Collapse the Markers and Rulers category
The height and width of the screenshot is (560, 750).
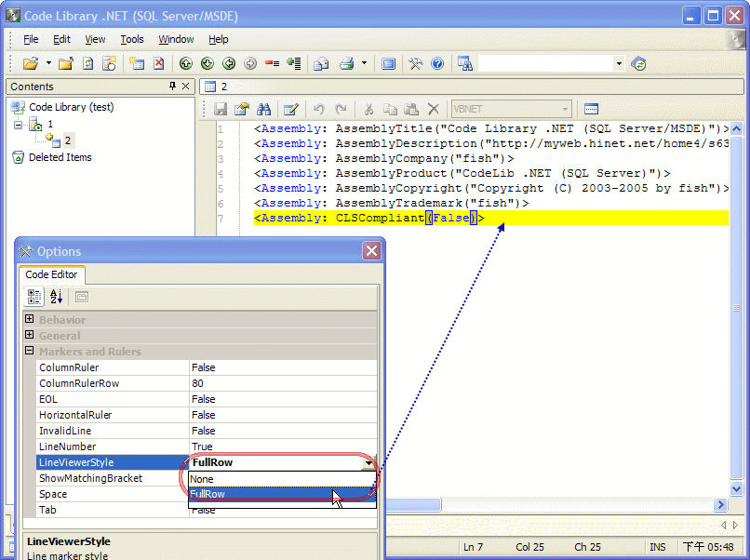click(x=29, y=351)
